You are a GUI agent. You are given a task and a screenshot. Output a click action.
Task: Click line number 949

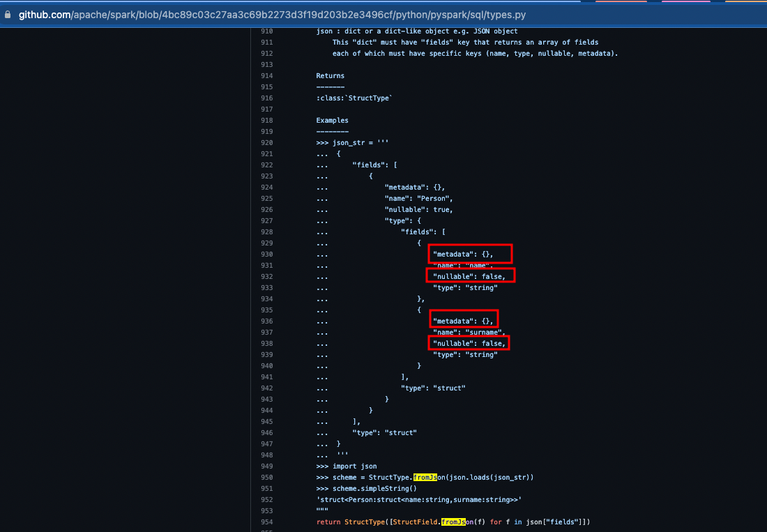[x=266, y=466]
